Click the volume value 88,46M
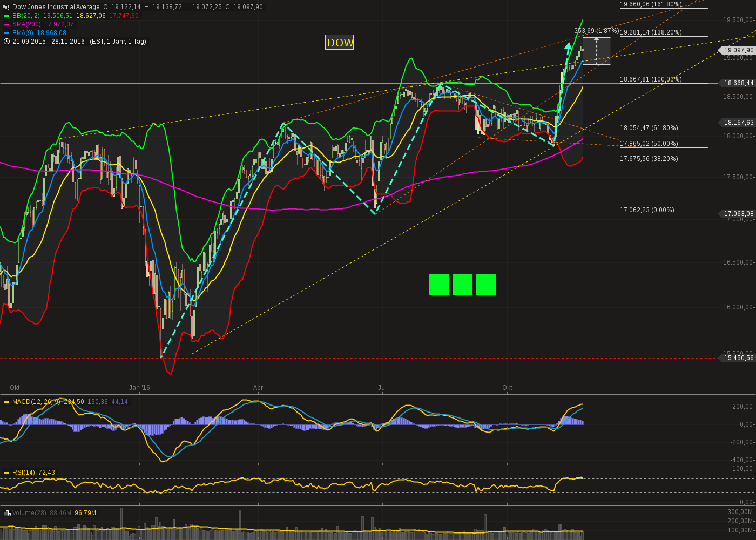 pyautogui.click(x=60, y=512)
